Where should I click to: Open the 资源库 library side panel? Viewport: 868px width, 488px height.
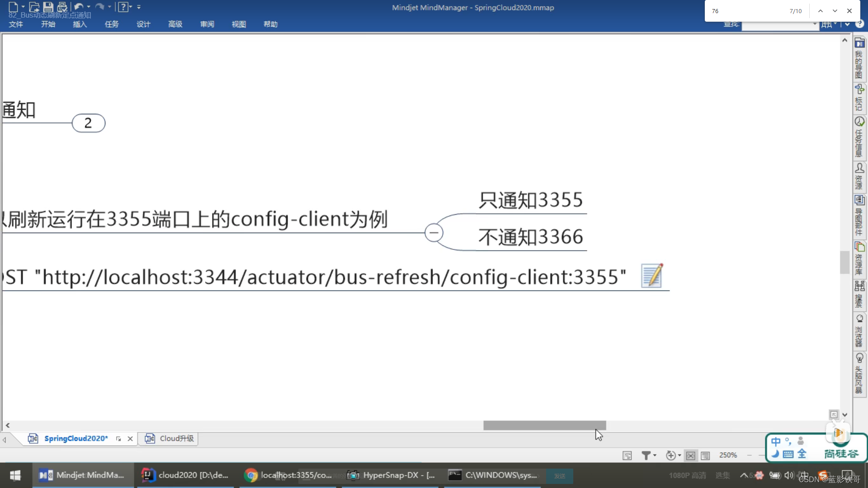pos(859,258)
